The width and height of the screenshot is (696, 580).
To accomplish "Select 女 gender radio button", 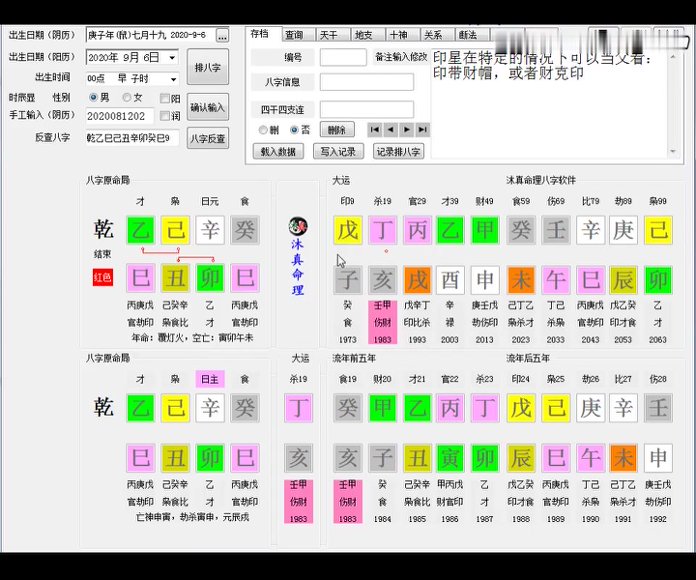I will 127,97.
